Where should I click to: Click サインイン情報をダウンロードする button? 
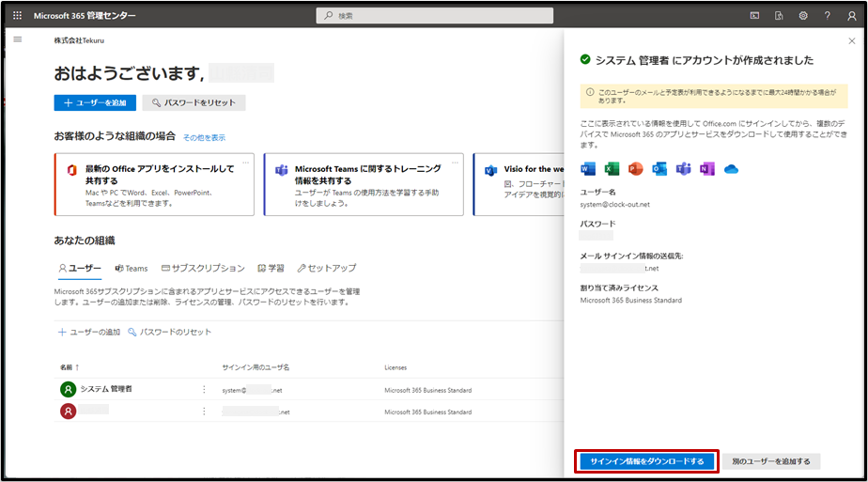pos(646,461)
